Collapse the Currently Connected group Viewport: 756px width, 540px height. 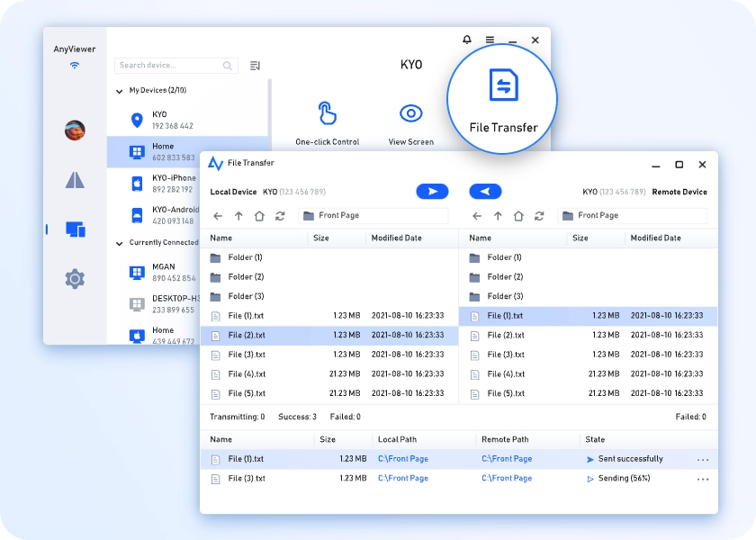(x=120, y=243)
